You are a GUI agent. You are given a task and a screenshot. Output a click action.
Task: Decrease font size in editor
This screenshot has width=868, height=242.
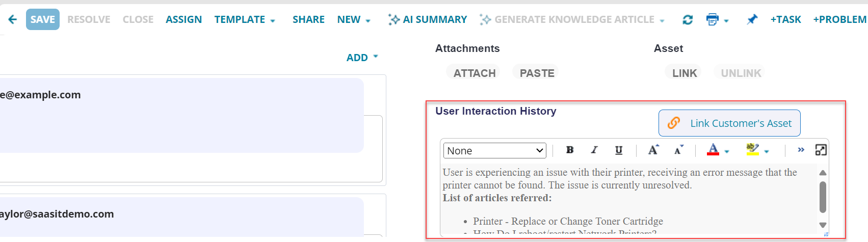[678, 150]
